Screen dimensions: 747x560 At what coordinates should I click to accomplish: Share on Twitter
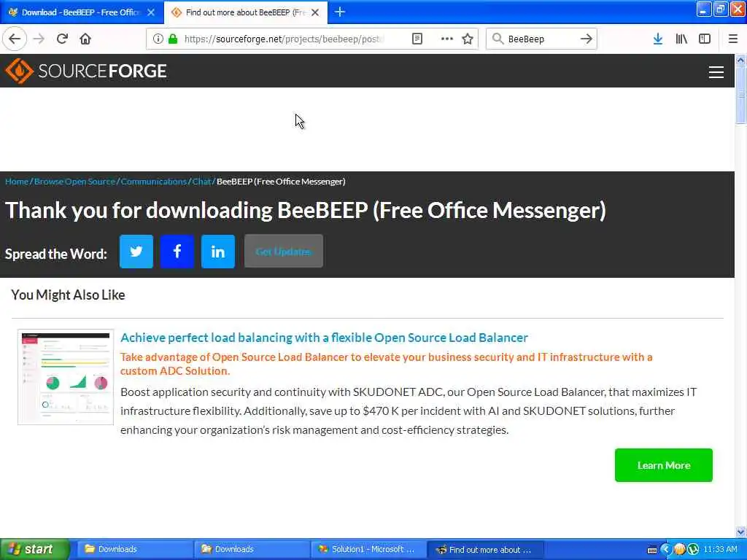pos(136,252)
